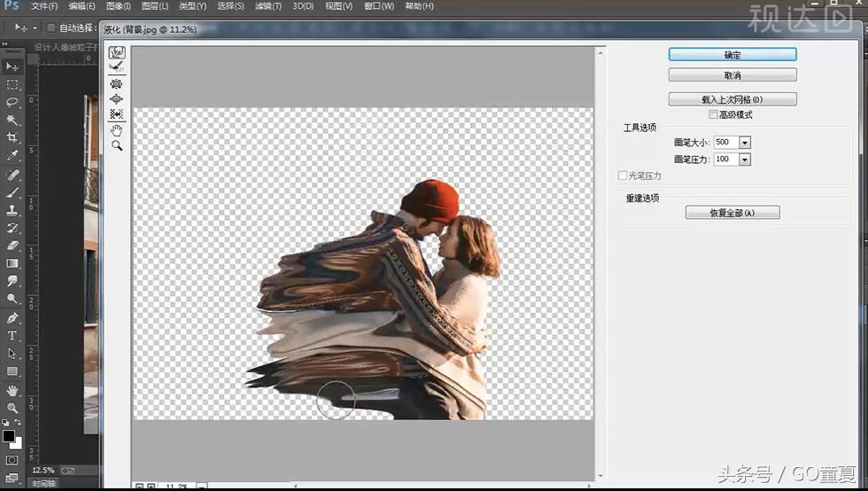Click the 恢复全部(A) button
Viewport: 868px width, 491px height.
[732, 213]
